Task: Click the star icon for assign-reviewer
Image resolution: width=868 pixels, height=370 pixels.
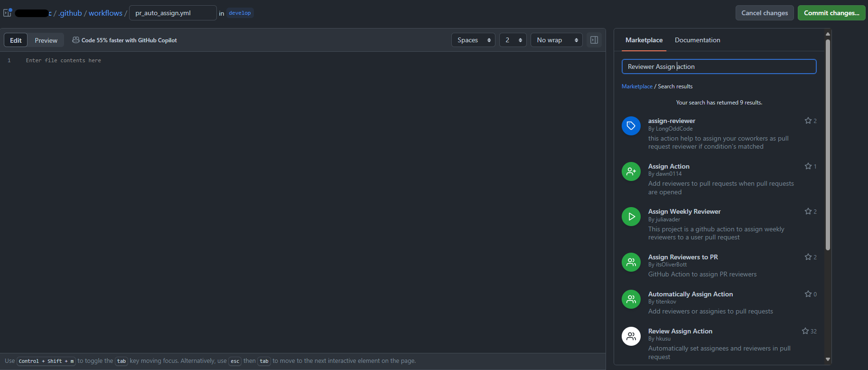Action: (x=808, y=121)
